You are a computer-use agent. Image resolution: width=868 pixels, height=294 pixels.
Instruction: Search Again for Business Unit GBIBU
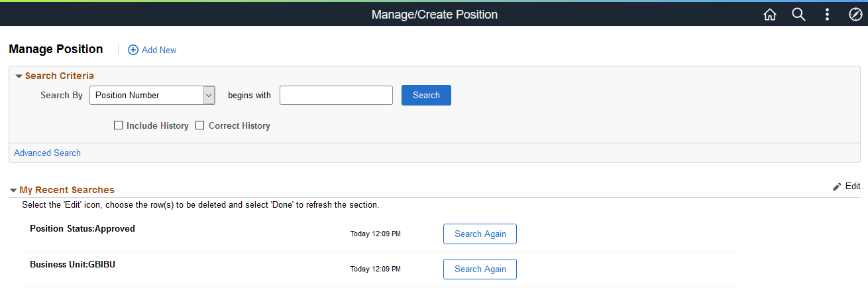point(480,269)
